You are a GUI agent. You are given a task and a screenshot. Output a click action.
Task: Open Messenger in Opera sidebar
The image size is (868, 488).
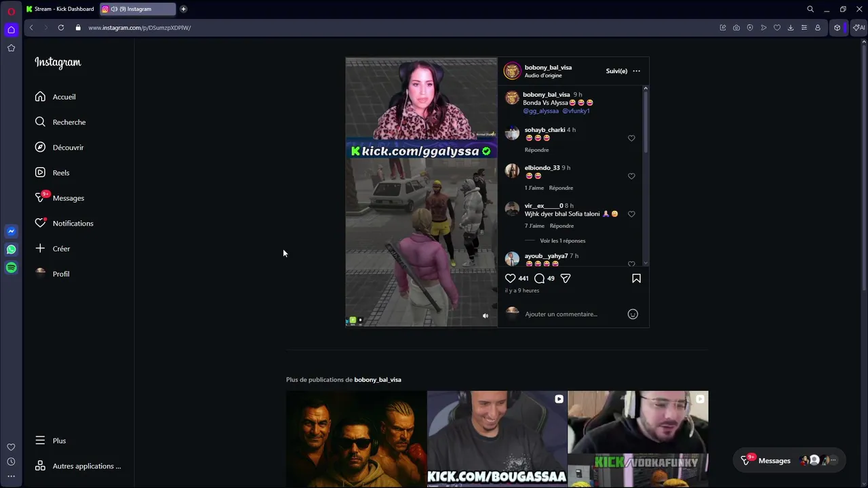(11, 231)
